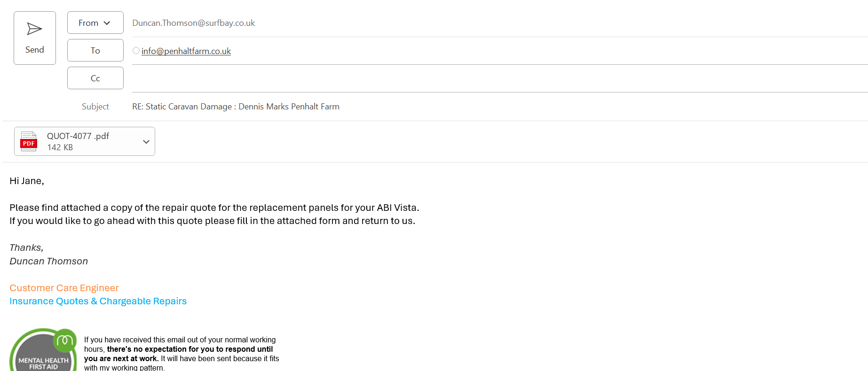The width and height of the screenshot is (868, 371).
Task: Click the sender address Duncan.Thomson@surfbay.co.uk
Action: tap(193, 23)
